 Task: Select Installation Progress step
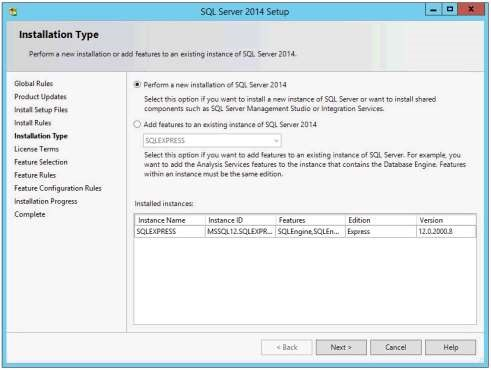coord(46,201)
